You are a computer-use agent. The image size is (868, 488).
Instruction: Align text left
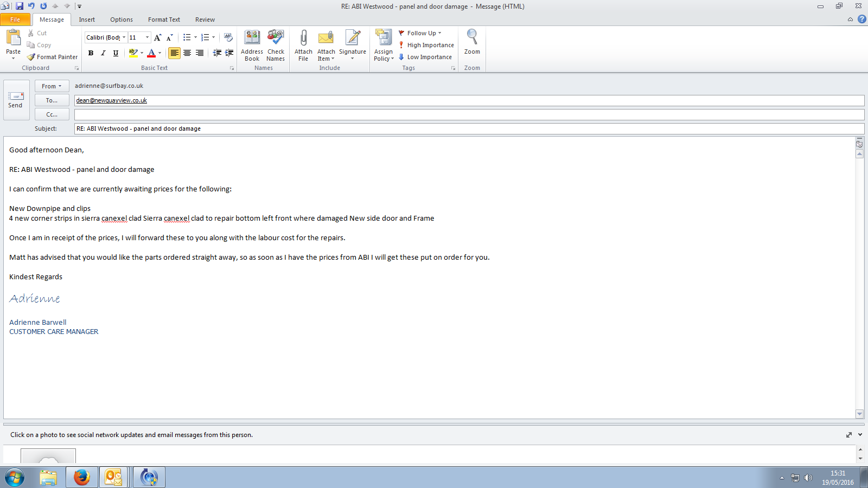(x=174, y=53)
